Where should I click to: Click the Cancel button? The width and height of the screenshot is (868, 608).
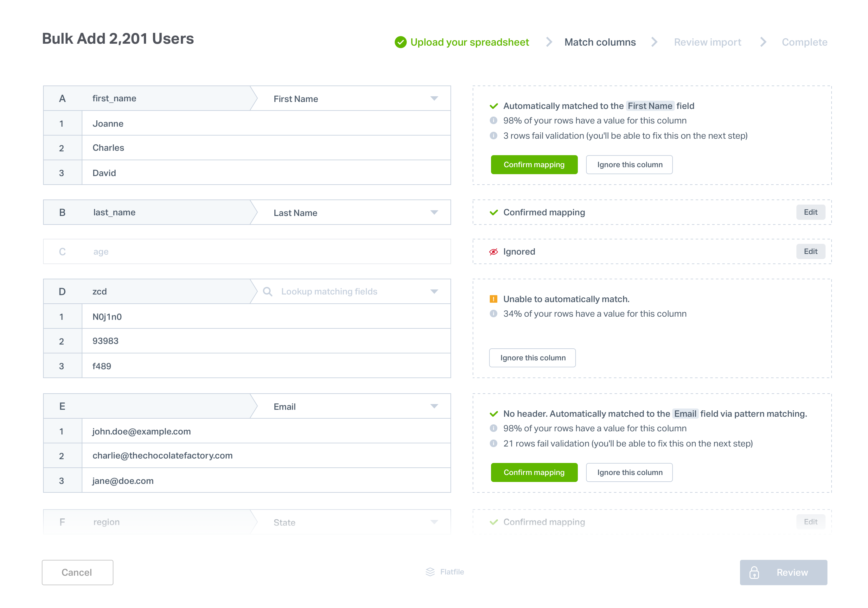78,573
